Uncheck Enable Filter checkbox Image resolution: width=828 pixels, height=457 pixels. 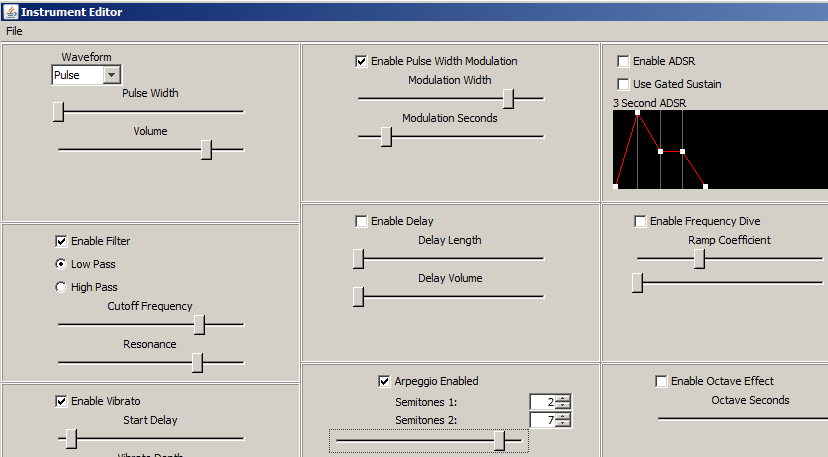pyautogui.click(x=61, y=241)
